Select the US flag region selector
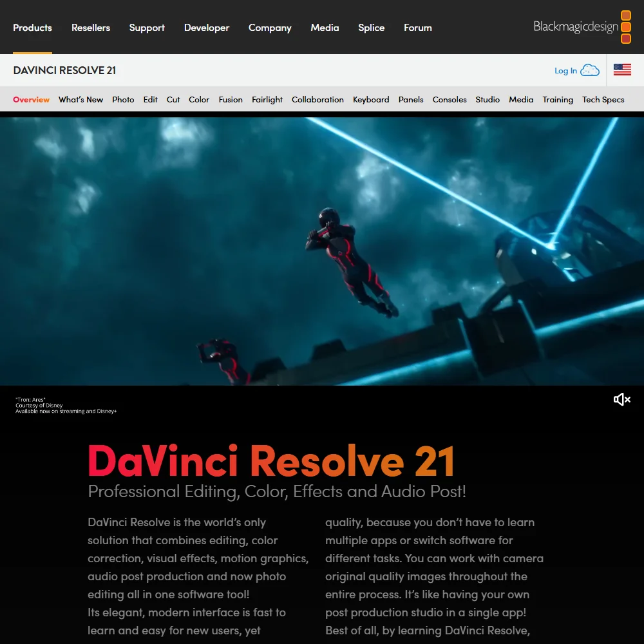Image resolution: width=644 pixels, height=644 pixels. click(622, 70)
